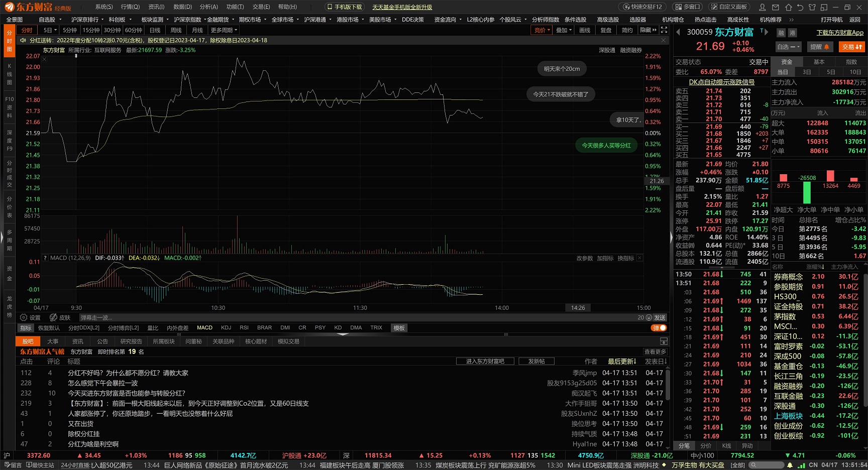Viewport: 868px width, 470px height.
Task: Close the MACD indicator panel
Action: [x=639, y=258]
